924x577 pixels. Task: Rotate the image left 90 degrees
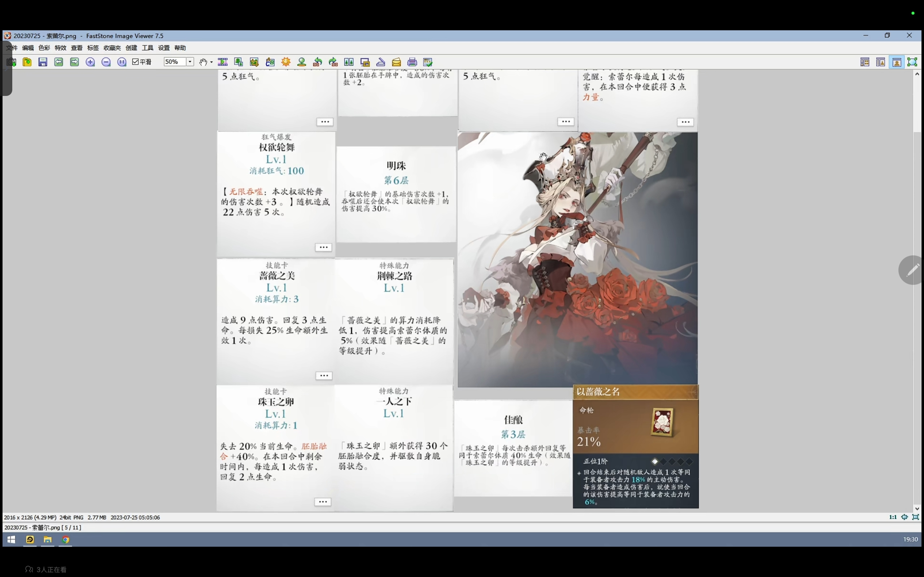click(x=317, y=62)
